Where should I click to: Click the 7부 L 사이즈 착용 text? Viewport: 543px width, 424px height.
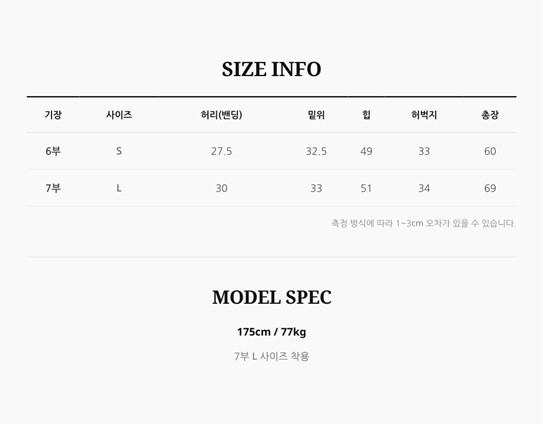click(272, 356)
